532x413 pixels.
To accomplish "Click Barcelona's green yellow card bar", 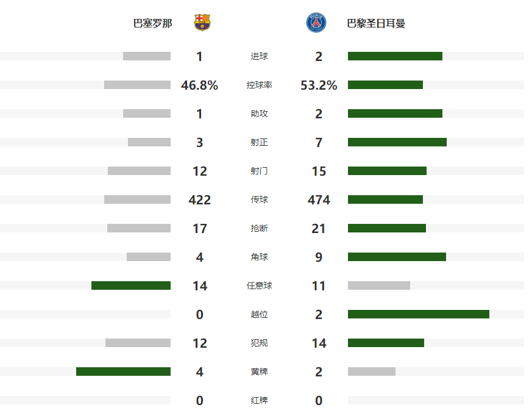I will (x=123, y=372).
